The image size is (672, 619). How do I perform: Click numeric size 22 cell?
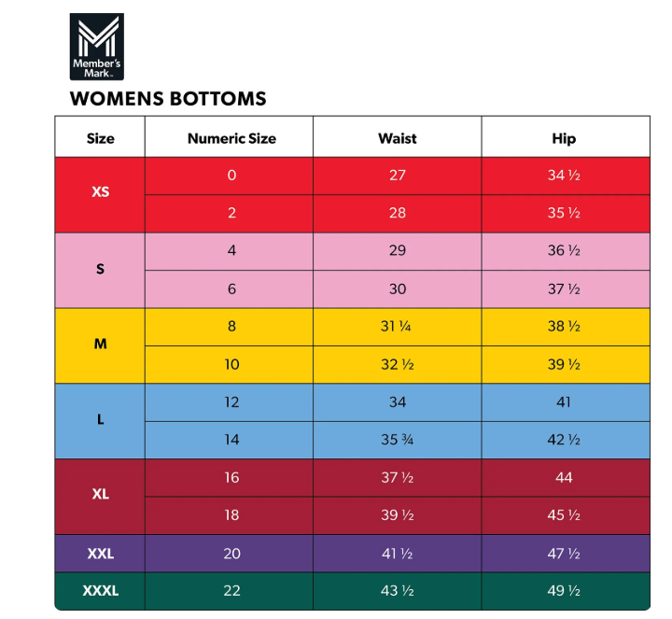coord(231,591)
